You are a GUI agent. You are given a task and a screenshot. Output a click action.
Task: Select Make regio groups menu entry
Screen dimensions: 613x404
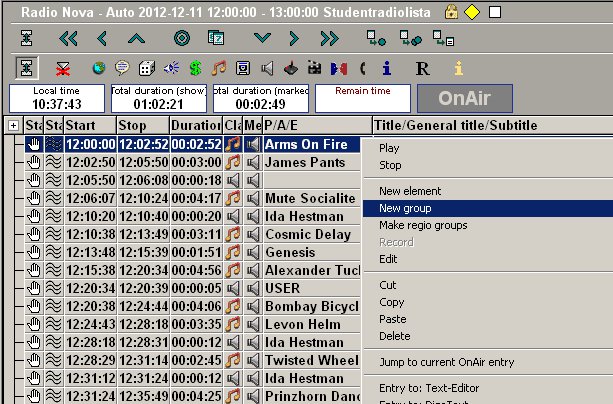coord(423,225)
